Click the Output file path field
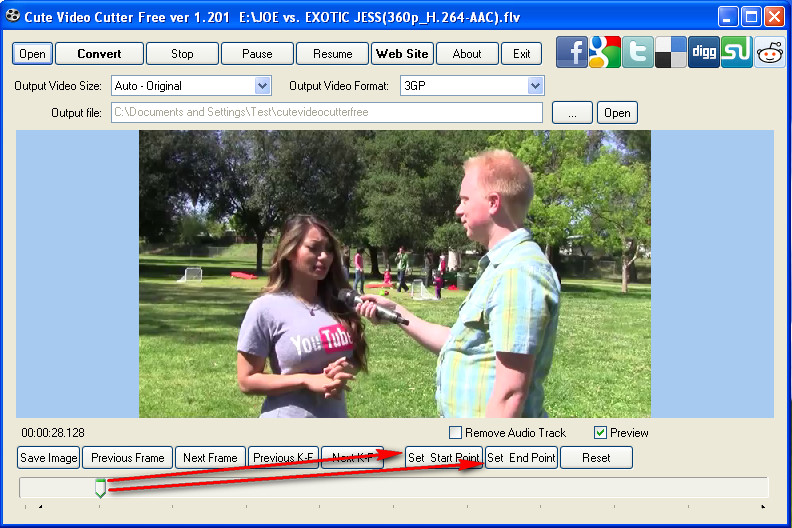 [x=326, y=113]
